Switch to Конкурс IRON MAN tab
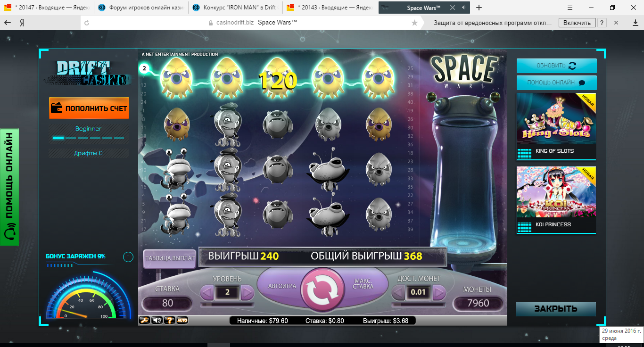The height and width of the screenshot is (347, 644). [x=235, y=8]
